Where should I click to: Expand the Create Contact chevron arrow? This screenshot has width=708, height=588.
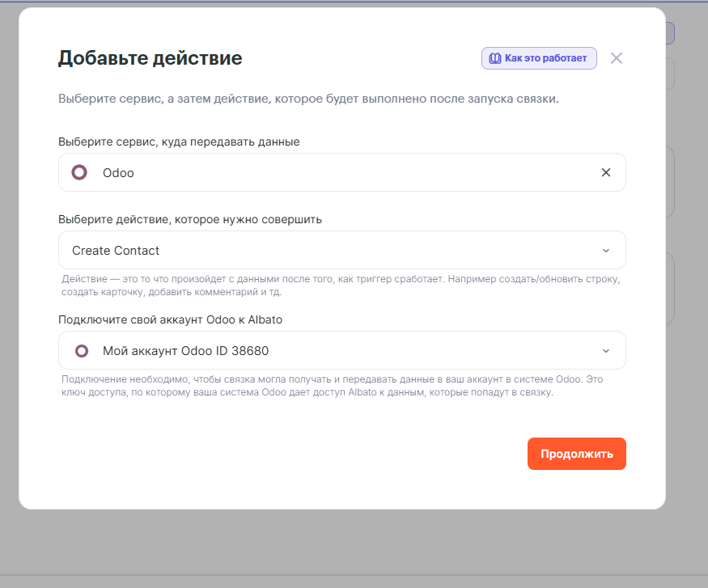[x=606, y=251]
